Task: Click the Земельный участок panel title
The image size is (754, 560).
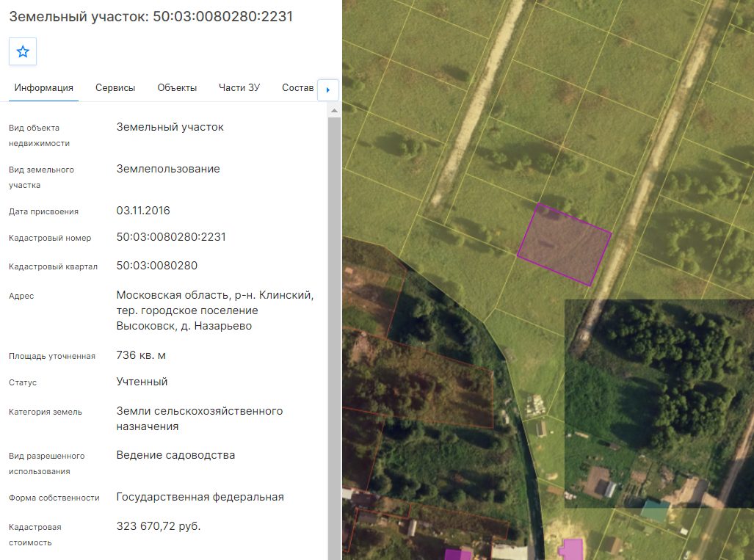Action: [151, 16]
